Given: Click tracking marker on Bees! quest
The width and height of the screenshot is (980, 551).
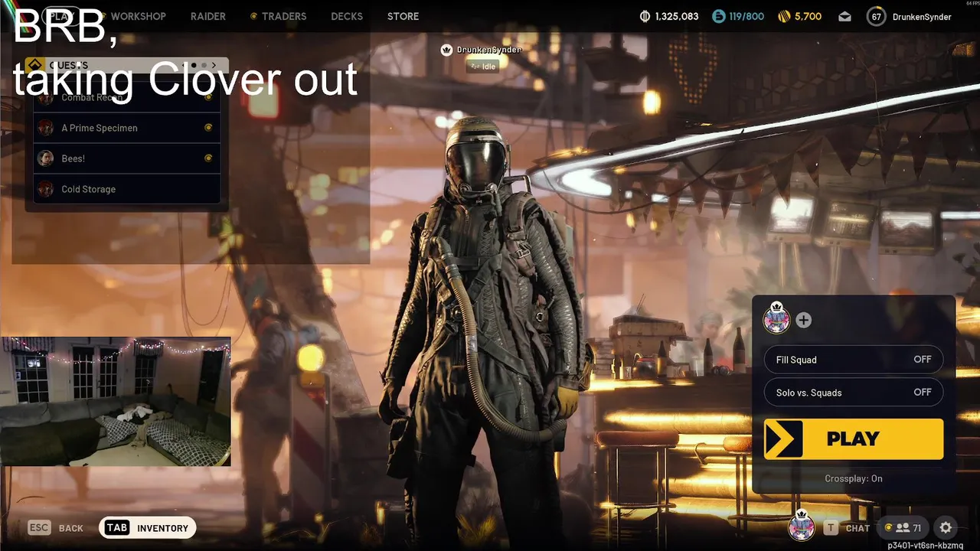Looking at the screenshot, I should click(x=208, y=158).
